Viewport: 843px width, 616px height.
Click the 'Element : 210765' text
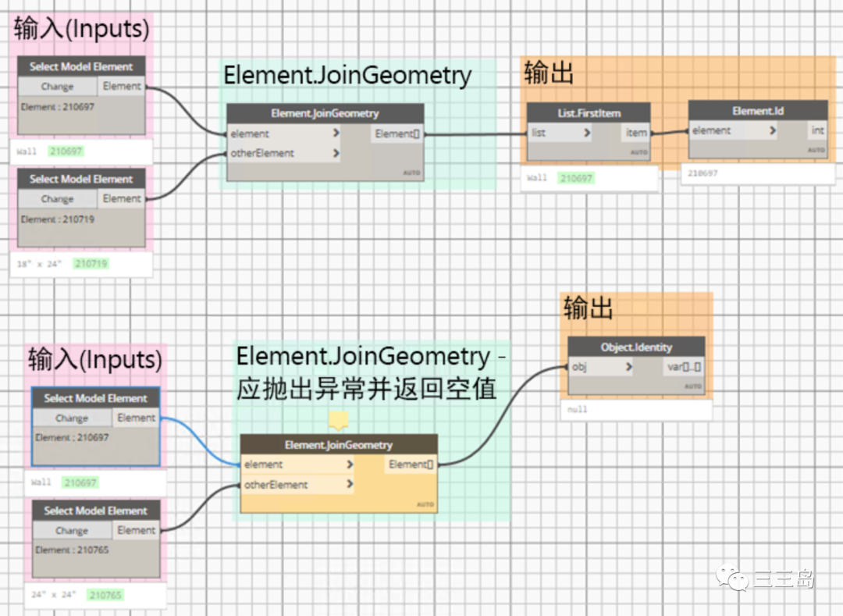[72, 550]
